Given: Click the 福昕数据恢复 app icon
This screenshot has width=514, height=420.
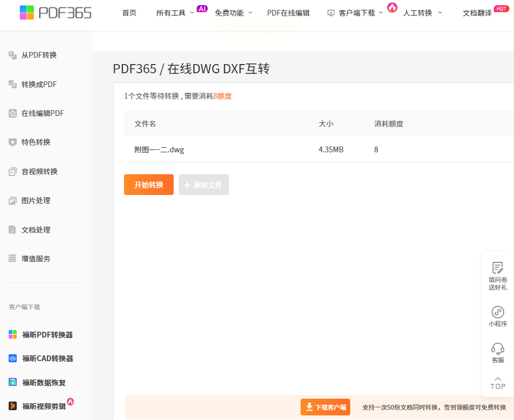Looking at the screenshot, I should [13, 382].
